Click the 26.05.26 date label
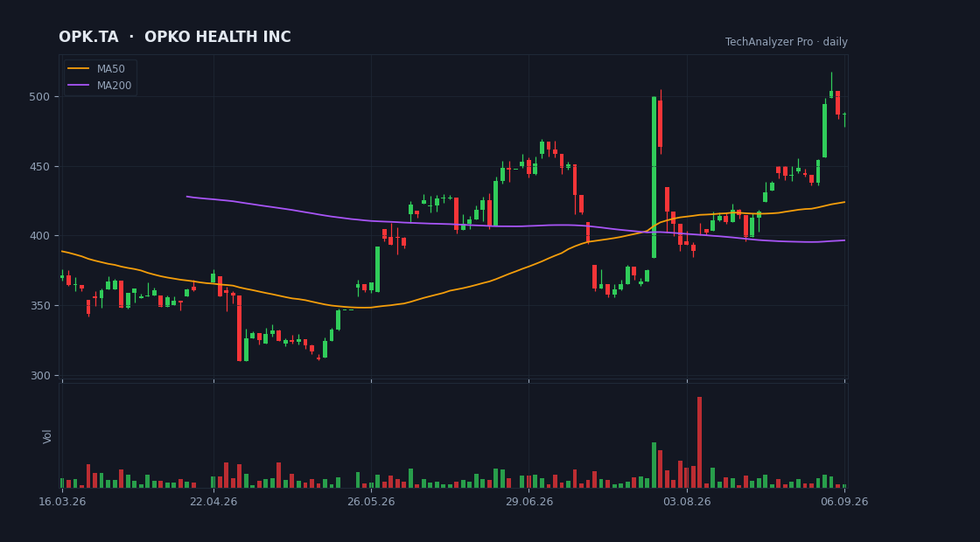Screen dimensions: 980x542 371,502
